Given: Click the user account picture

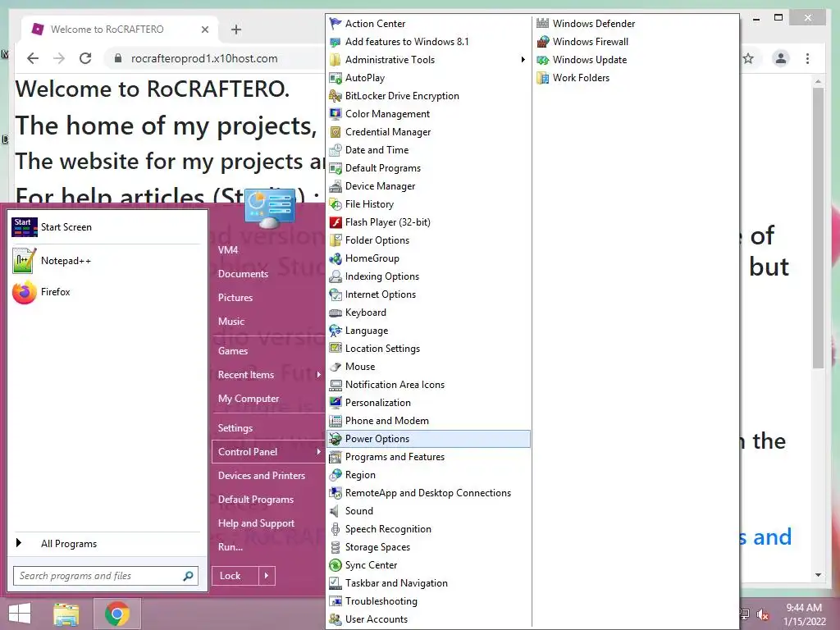Looking at the screenshot, I should (x=269, y=207).
